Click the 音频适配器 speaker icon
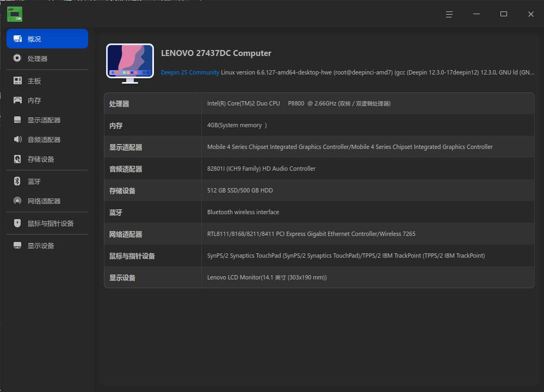 point(18,139)
